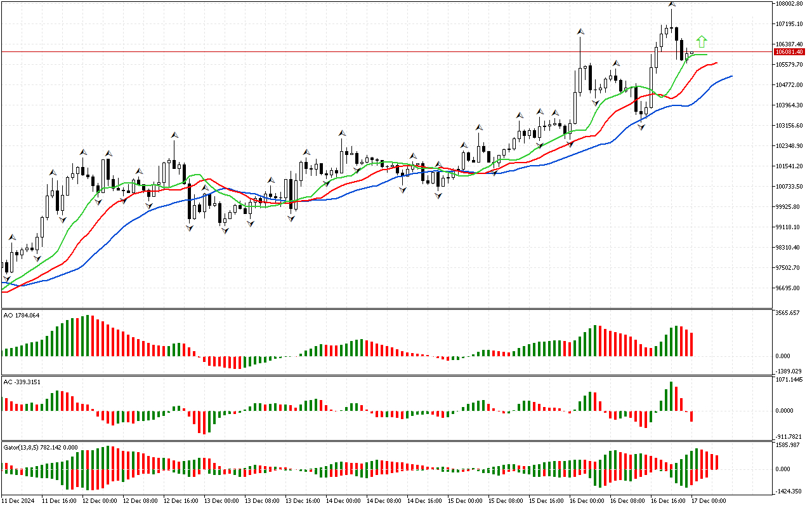Click the 1071.1445 AC scale maximum
The height and width of the screenshot is (508, 812).
tap(789, 380)
